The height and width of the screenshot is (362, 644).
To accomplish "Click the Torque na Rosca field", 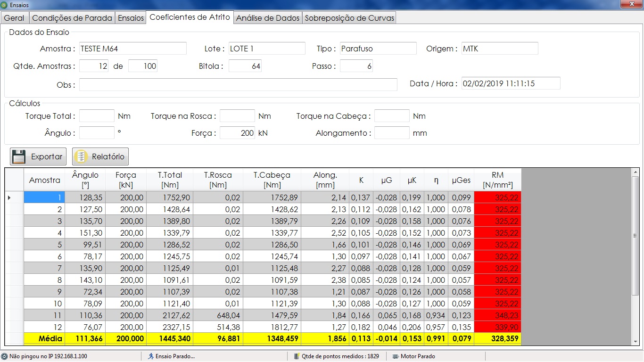I will [237, 116].
